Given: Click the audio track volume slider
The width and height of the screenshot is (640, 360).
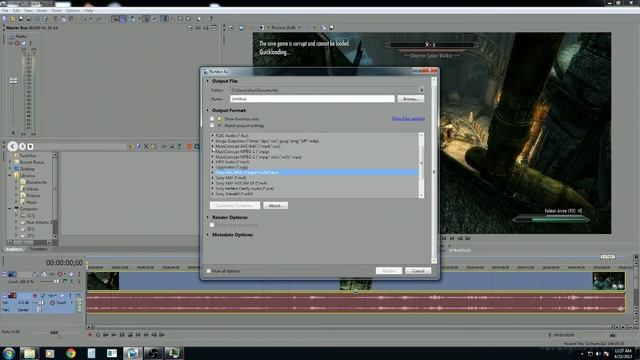Looking at the screenshot, I should point(41,303).
